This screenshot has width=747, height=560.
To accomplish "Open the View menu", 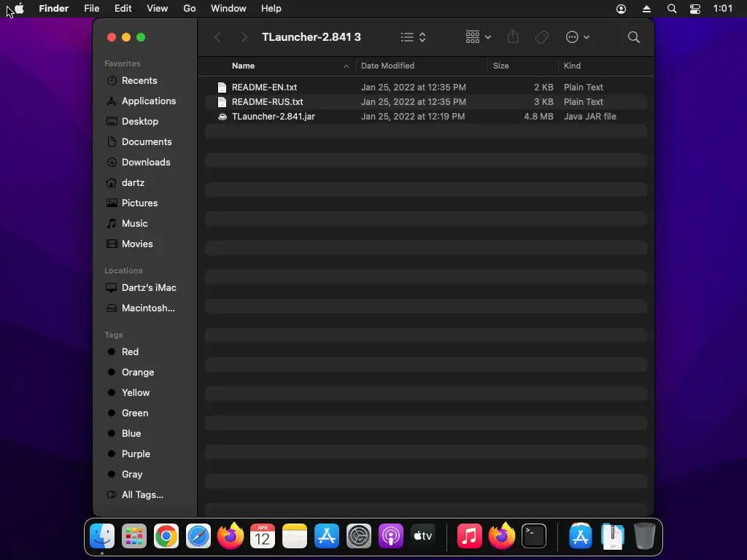I will [158, 9].
